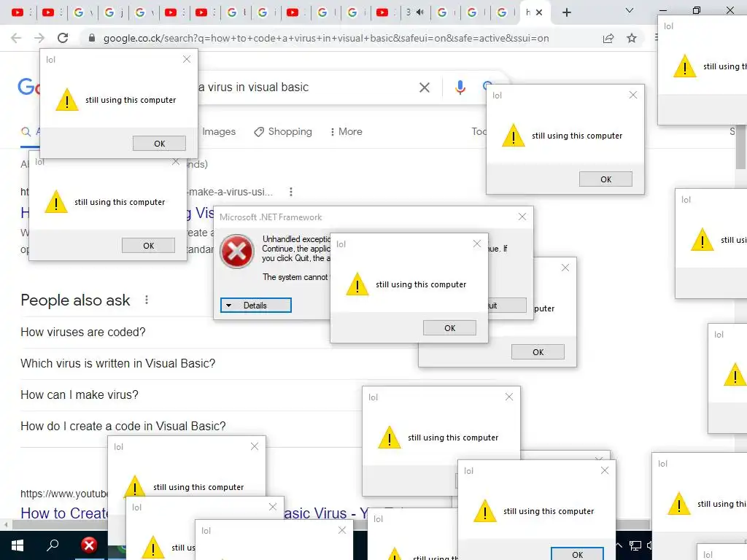Switch to the Shopping results tab
Image resolution: width=747 pixels, height=560 pixels.
click(x=283, y=131)
